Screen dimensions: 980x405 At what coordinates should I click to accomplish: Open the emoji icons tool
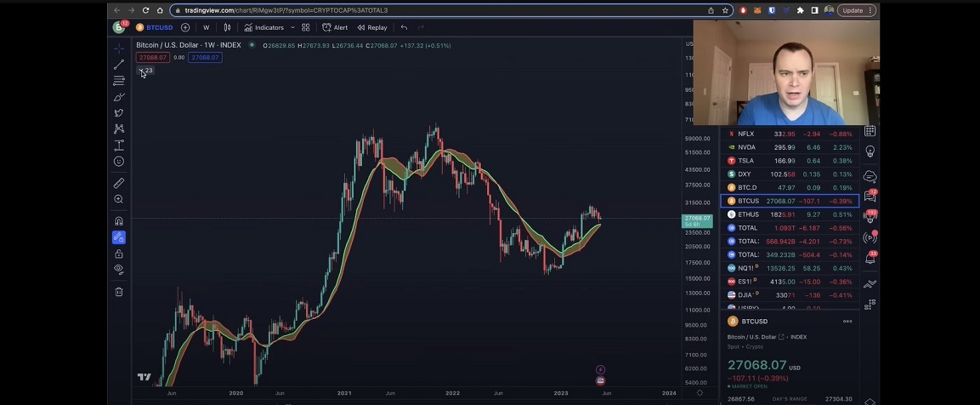point(119,162)
